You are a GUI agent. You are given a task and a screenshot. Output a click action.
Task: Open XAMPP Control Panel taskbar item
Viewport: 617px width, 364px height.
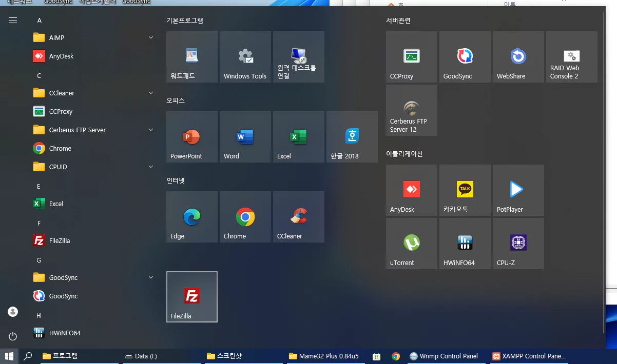(530, 356)
